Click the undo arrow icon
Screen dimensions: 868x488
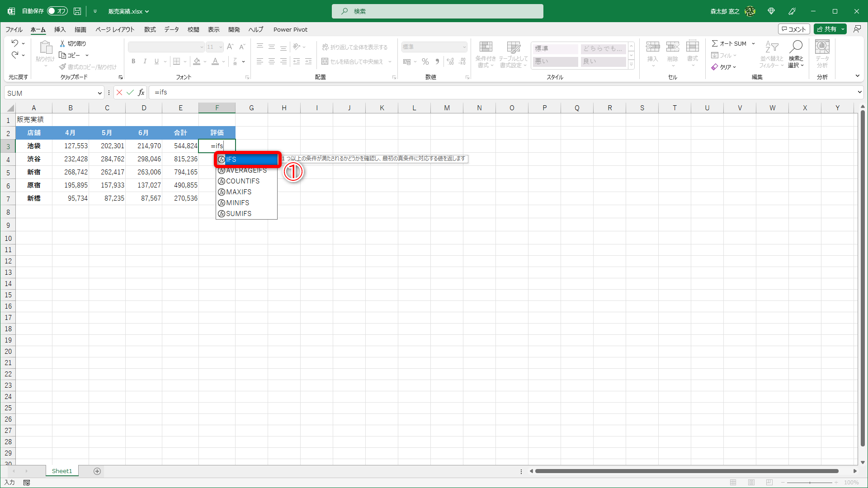(x=15, y=43)
